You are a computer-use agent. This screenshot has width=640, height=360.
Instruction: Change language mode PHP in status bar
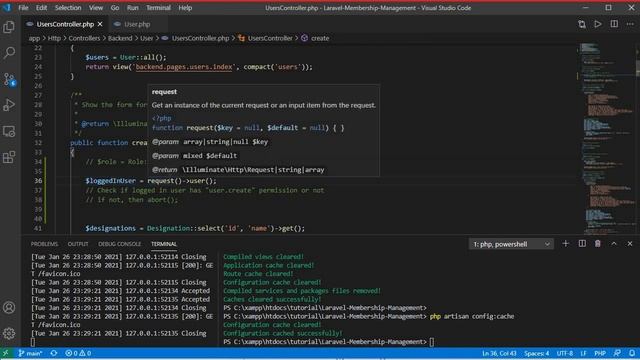(600, 353)
